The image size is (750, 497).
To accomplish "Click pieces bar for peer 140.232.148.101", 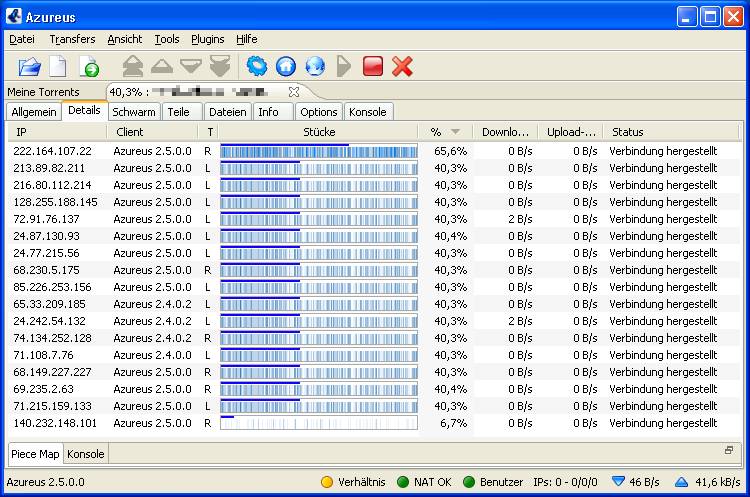I will (x=319, y=423).
